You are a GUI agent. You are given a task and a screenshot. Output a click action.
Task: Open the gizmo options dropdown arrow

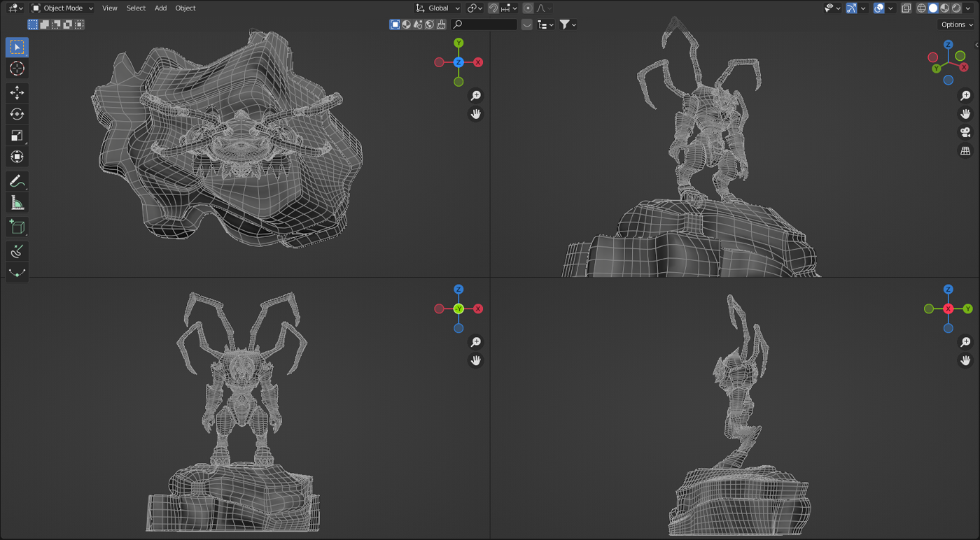[863, 8]
